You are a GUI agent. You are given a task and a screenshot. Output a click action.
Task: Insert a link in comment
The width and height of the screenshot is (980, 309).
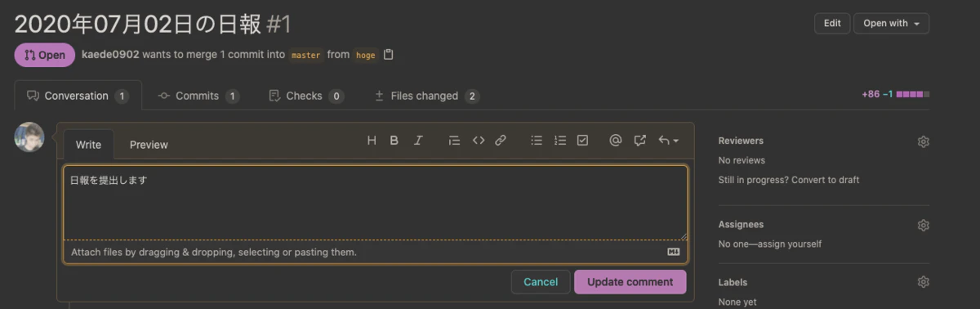coord(501,141)
